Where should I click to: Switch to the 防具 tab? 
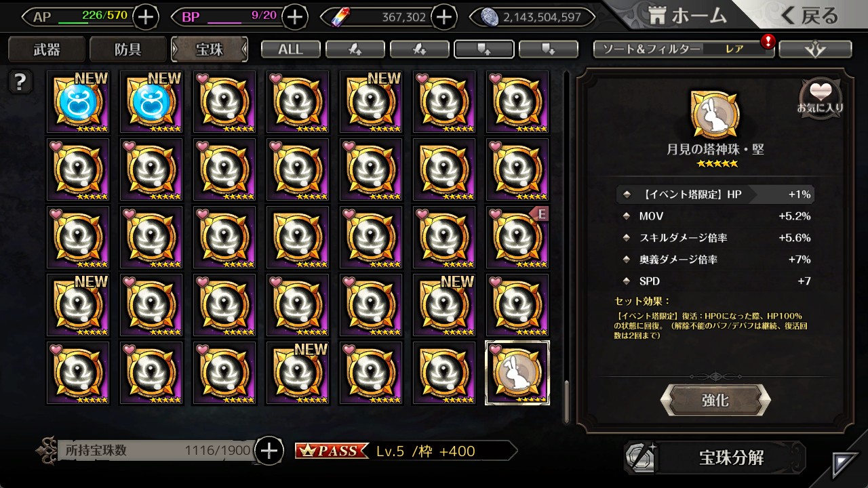pos(128,49)
